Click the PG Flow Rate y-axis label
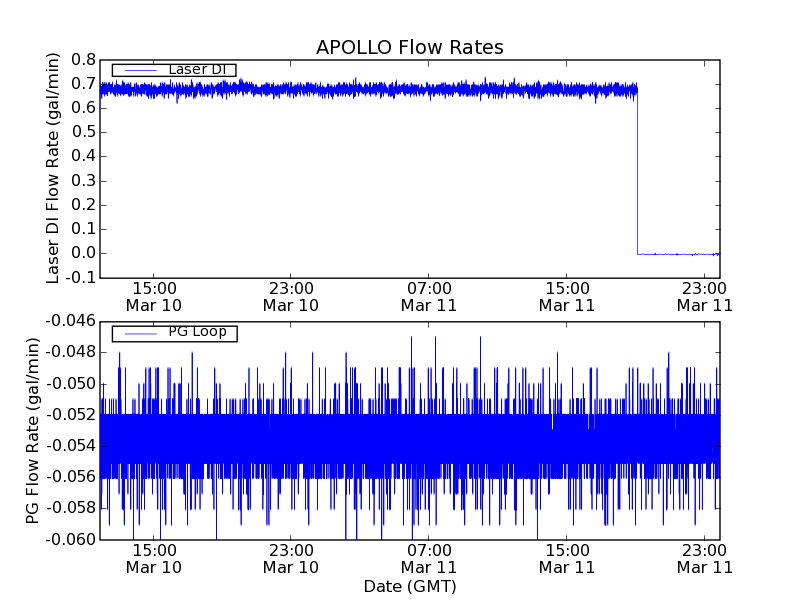Image resolution: width=800 pixels, height=600 pixels. coord(33,430)
